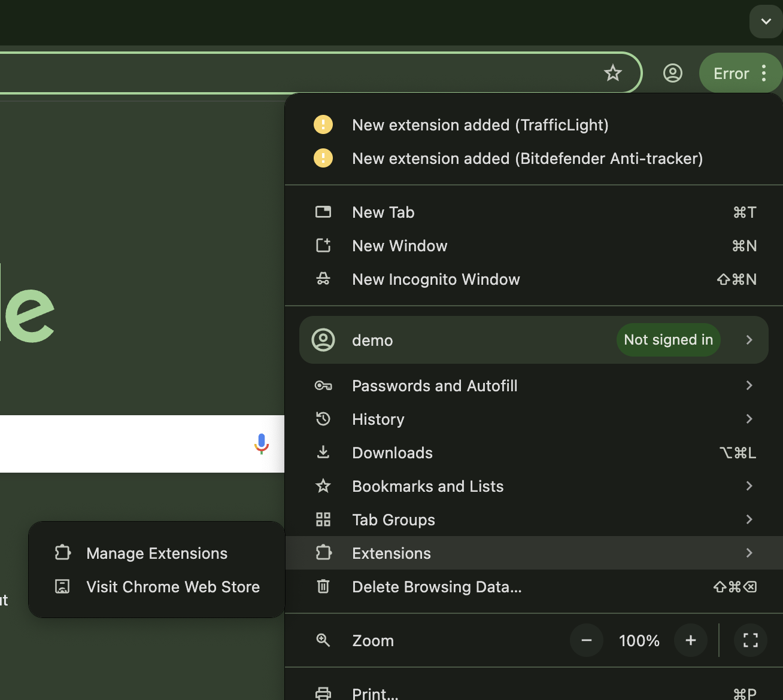Enter full screen via the fullscreen icon
This screenshot has height=700, width=783.
pyautogui.click(x=751, y=640)
